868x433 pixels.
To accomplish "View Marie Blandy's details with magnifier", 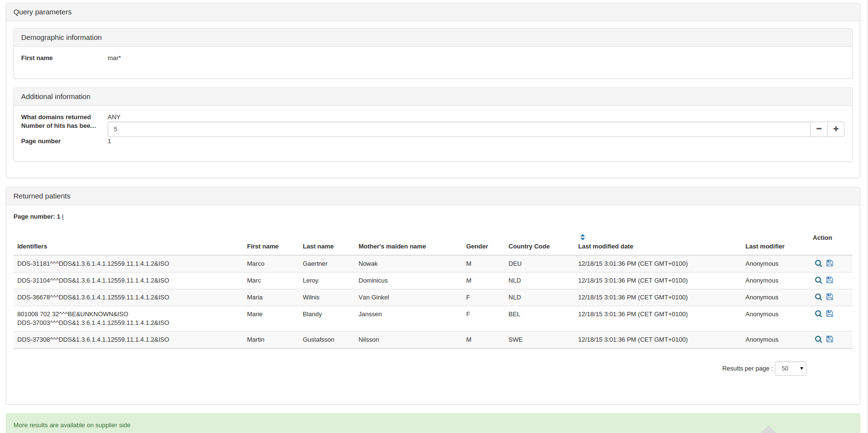I will (818, 314).
